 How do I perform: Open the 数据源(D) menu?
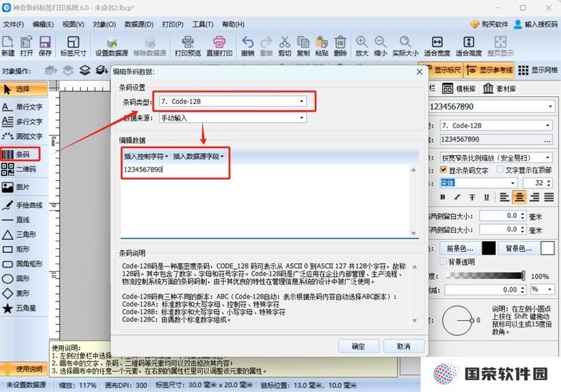[139, 25]
